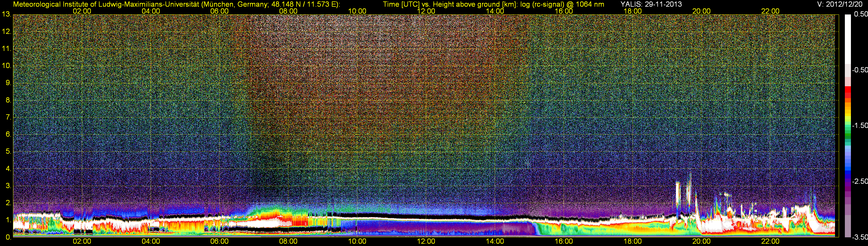This screenshot has height=246, width=868.
Task: Click 06:00 on the bottom time axis
Action: tap(219, 241)
